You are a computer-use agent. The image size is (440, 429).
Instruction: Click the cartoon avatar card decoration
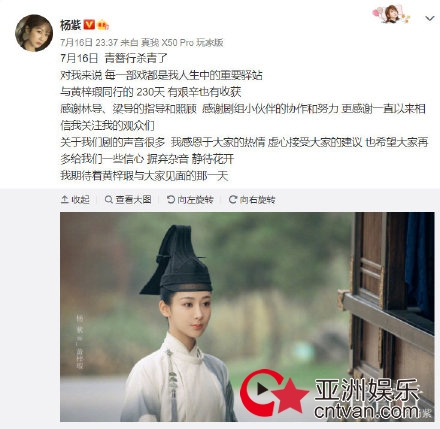pos(391,15)
